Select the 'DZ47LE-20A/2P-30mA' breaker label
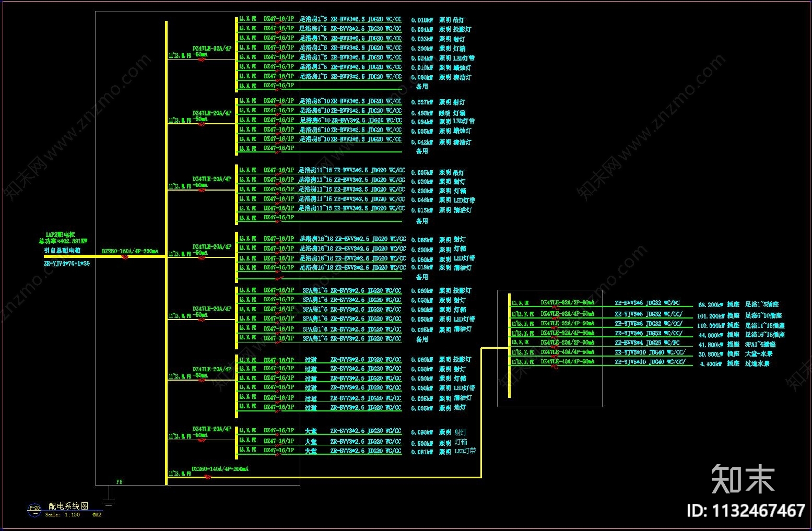Image resolution: width=812 pixels, height=531 pixels. coord(567,343)
